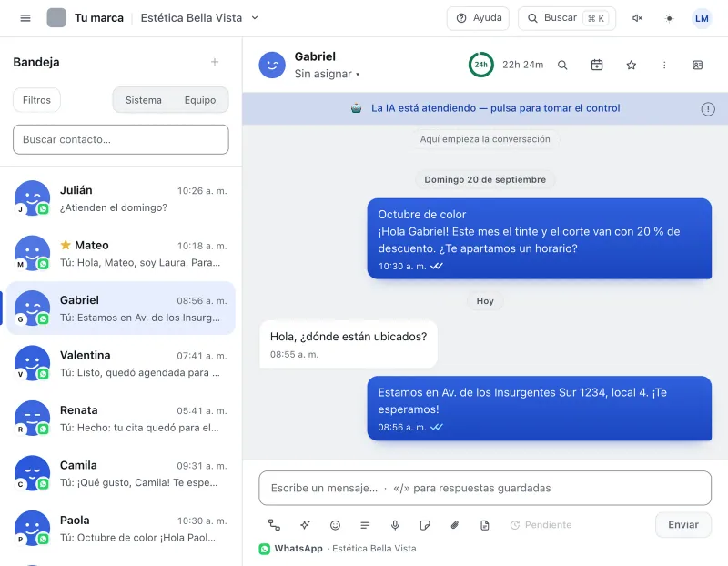This screenshot has width=728, height=566.
Task: Open the Filtros filter options
Action: (36, 100)
